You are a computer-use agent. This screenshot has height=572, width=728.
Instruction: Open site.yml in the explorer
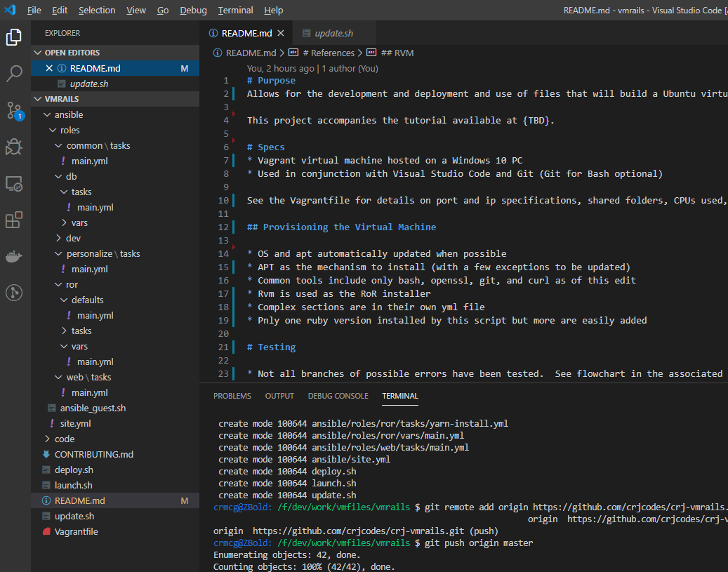click(115, 423)
